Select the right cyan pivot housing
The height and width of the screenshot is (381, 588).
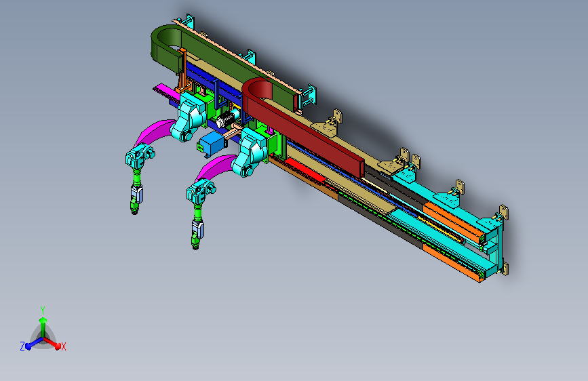pos(251,152)
